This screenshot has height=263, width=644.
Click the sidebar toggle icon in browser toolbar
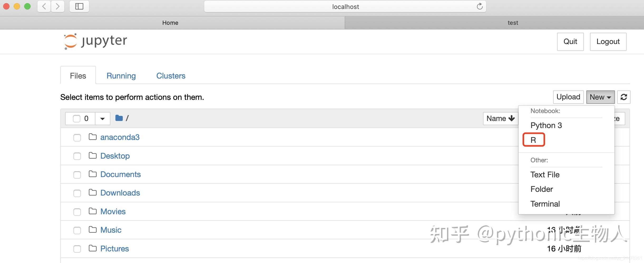point(79,6)
